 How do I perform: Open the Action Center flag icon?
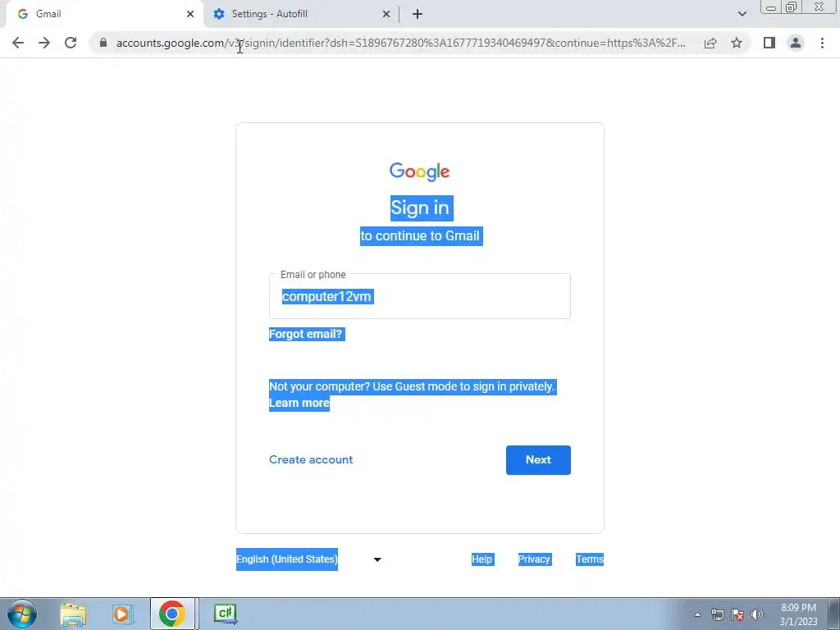[737, 614]
